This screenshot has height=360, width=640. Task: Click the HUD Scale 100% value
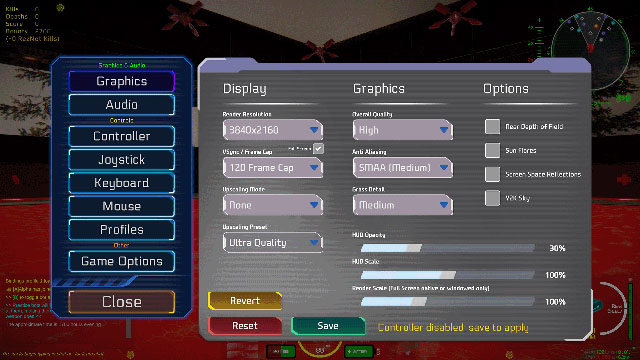point(556,275)
